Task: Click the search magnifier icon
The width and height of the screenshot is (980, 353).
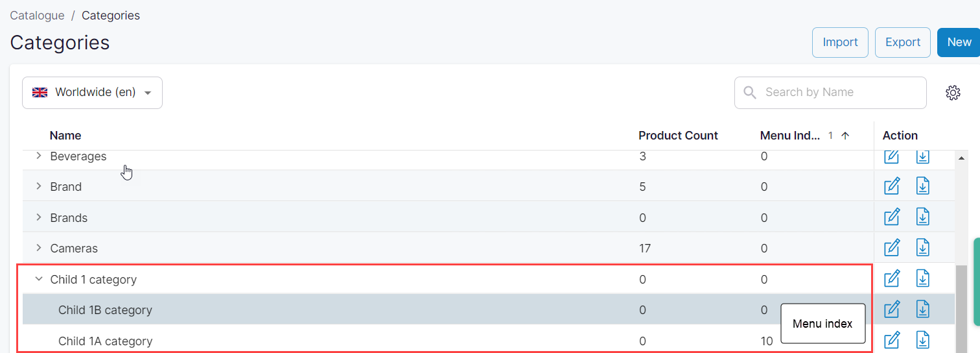Action: click(750, 93)
